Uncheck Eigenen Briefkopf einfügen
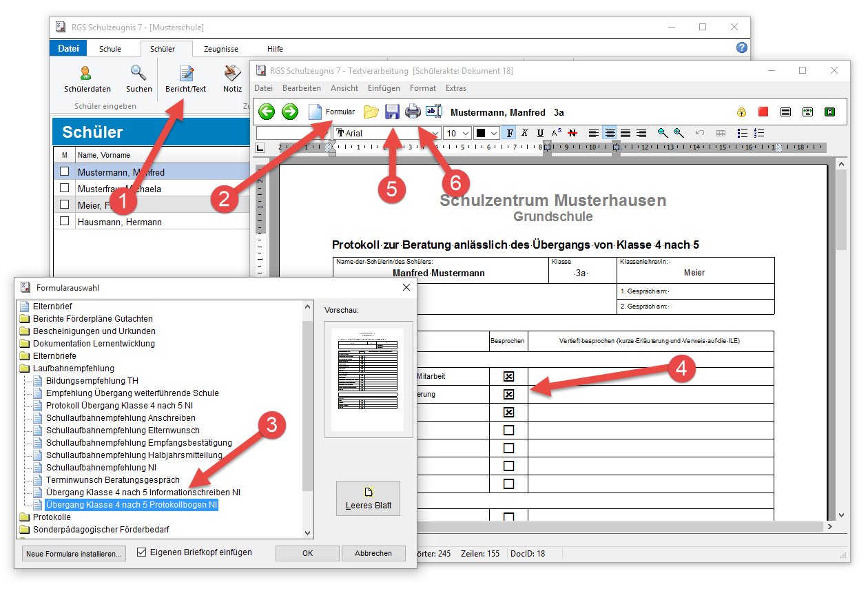Viewport: 868px width, 591px height. point(143,552)
